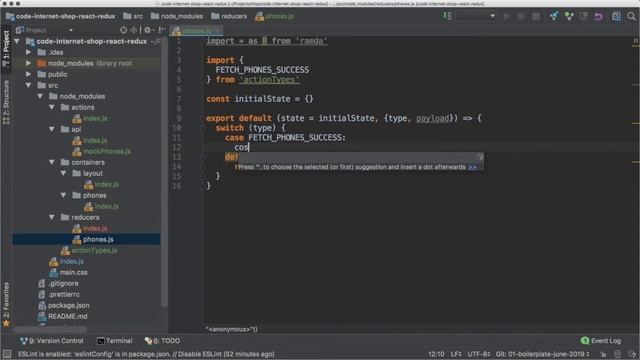Click the Show History icon
Viewport: 640px width, 360px height.
click(584, 16)
